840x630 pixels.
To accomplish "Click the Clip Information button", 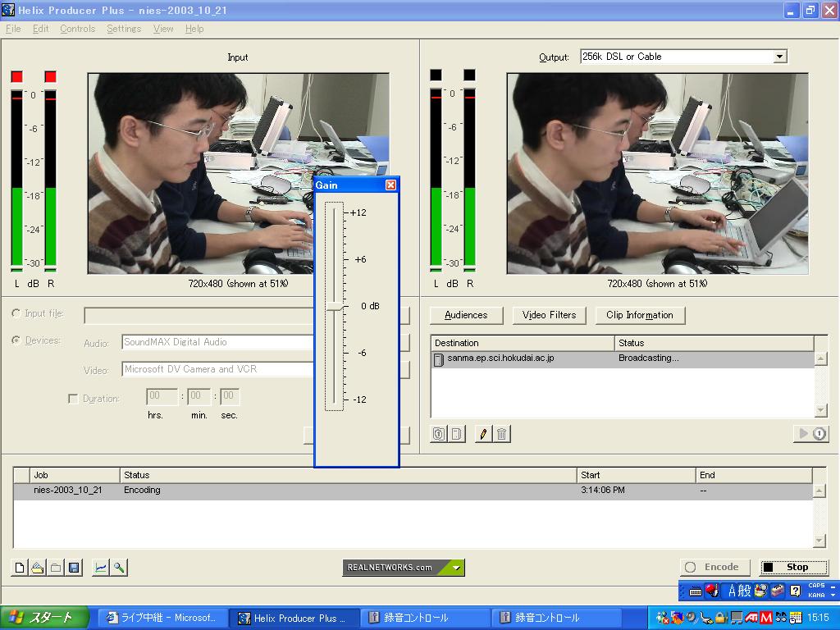I will pyautogui.click(x=640, y=315).
